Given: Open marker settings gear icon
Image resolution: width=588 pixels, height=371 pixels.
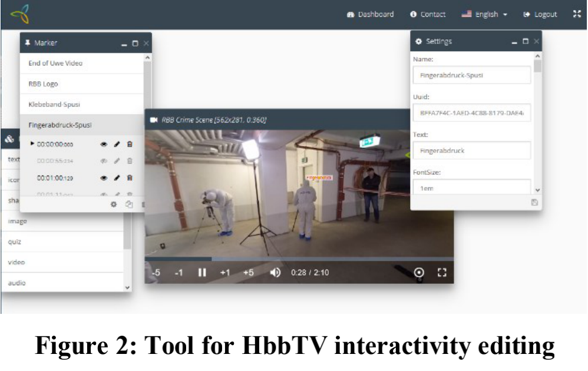Looking at the screenshot, I should tap(114, 204).
